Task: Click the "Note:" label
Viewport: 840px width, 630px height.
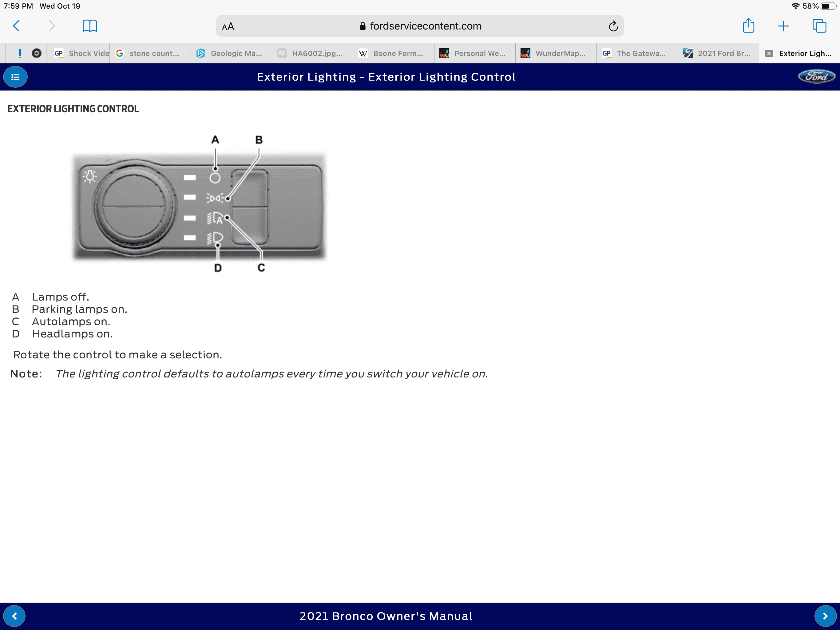Action: pyautogui.click(x=26, y=374)
